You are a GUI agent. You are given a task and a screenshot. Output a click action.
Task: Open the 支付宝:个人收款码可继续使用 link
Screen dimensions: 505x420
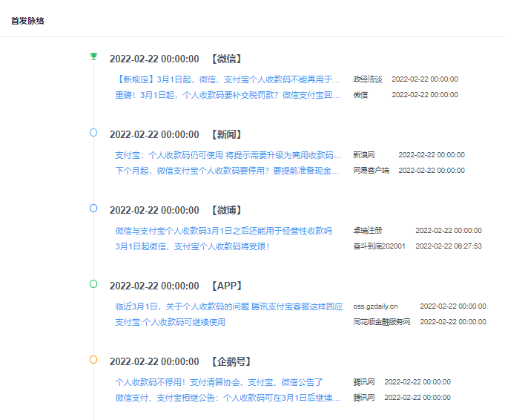(x=170, y=322)
